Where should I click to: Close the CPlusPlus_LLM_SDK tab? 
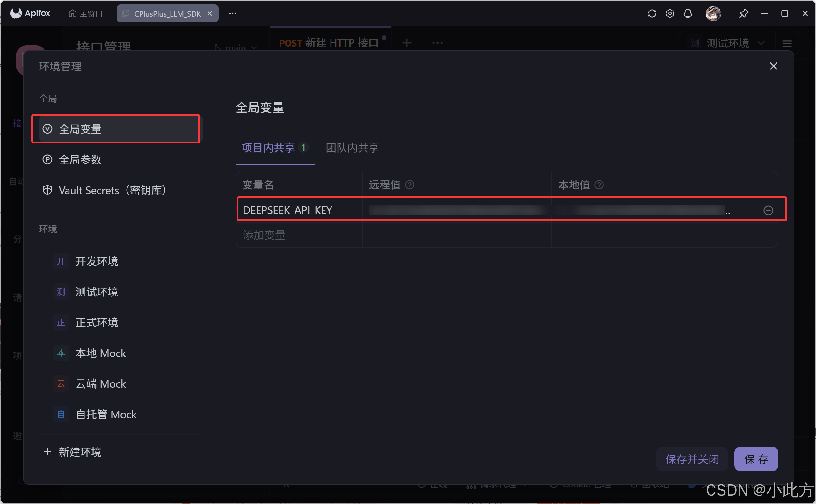[210, 13]
